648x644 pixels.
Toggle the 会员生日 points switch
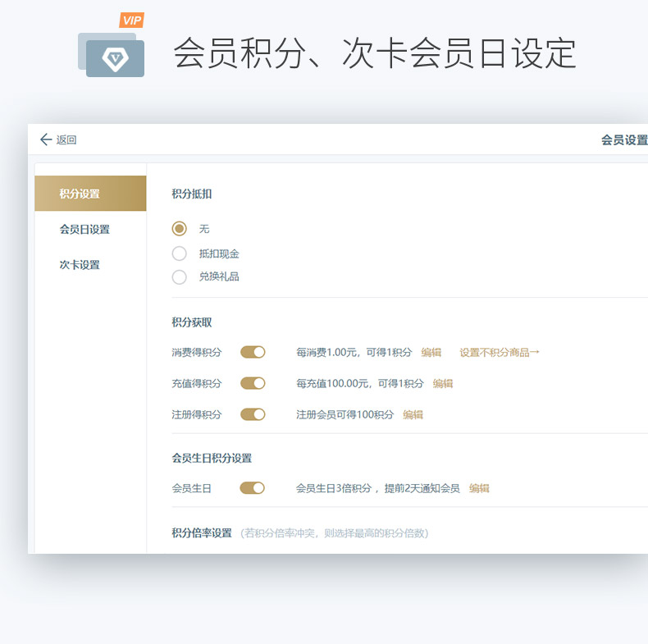(253, 488)
